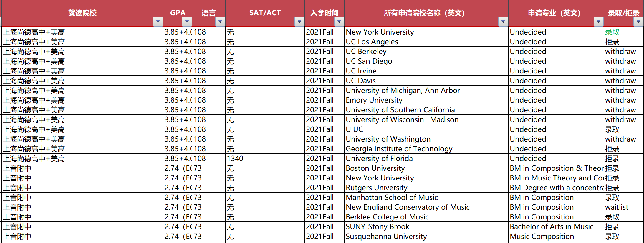This screenshot has height=243, width=644.
Task: Select the green 录取 cell for New York University
Action: point(624,32)
